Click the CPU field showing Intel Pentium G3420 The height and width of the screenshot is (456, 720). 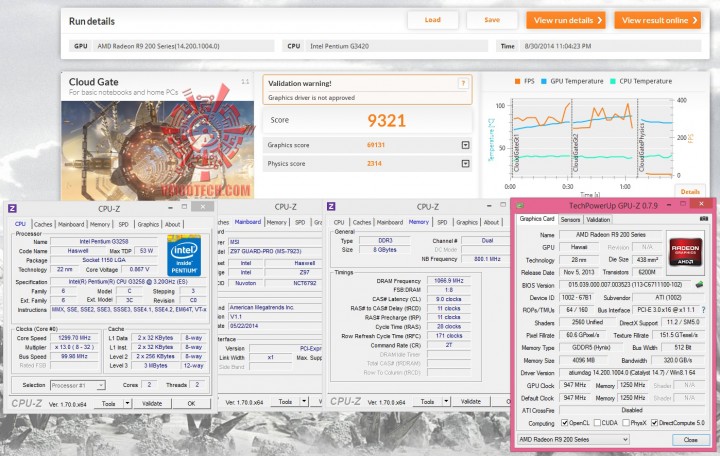pyautogui.click(x=397, y=46)
